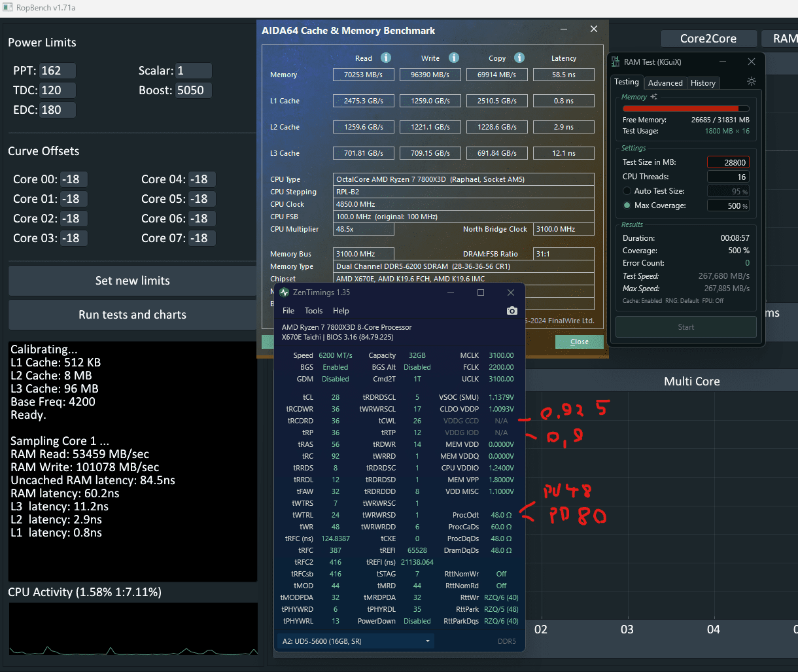Click the CPU Threads field showing 16
Screen dimensions: 798x672
coord(728,177)
